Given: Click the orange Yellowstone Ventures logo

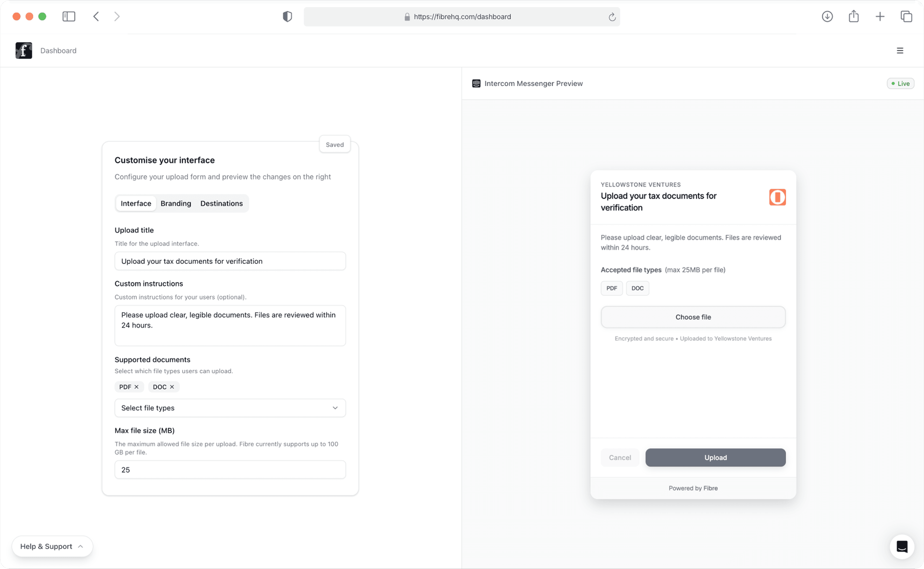Looking at the screenshot, I should pyautogui.click(x=777, y=197).
